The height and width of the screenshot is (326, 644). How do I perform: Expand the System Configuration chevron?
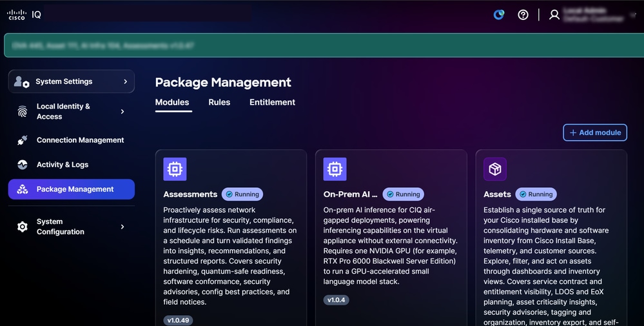coord(122,227)
